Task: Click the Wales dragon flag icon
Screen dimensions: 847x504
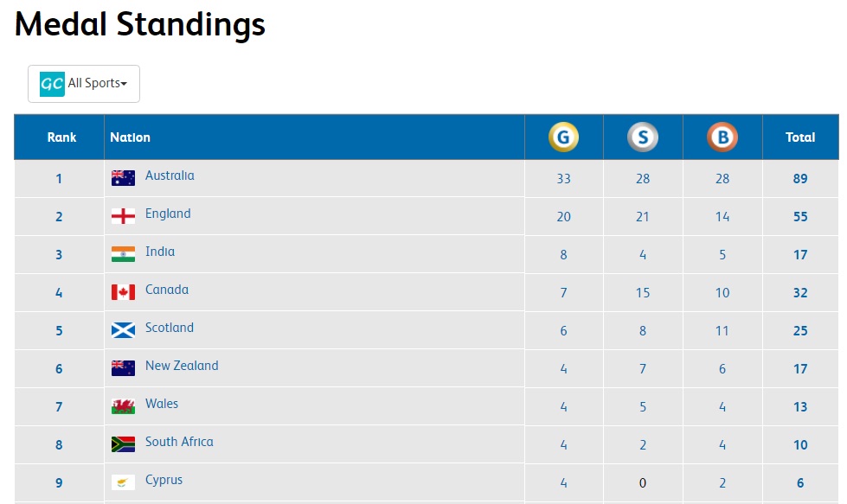Action: click(x=123, y=406)
